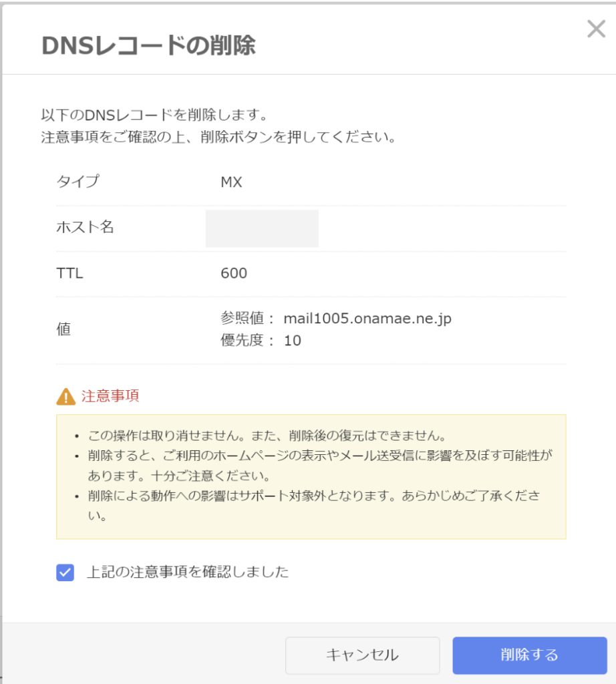The height and width of the screenshot is (684, 616).
Task: Click the この操作は取り消せません warning bullet
Action: tap(267, 436)
